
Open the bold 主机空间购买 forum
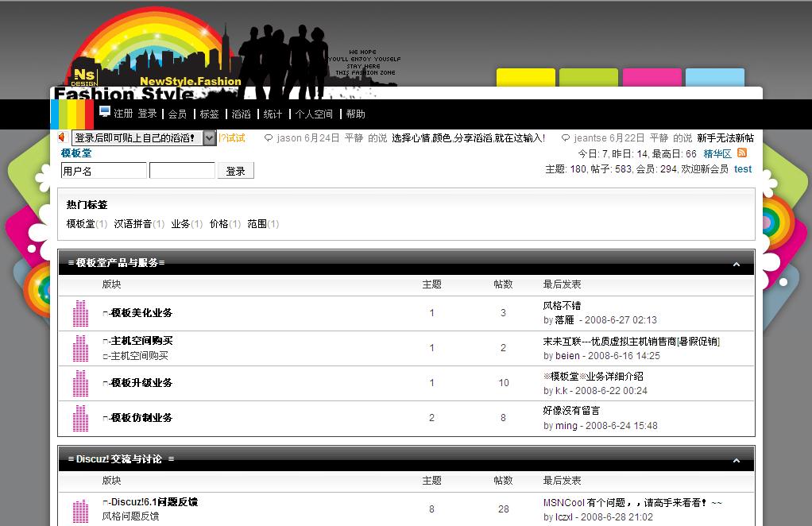[141, 341]
